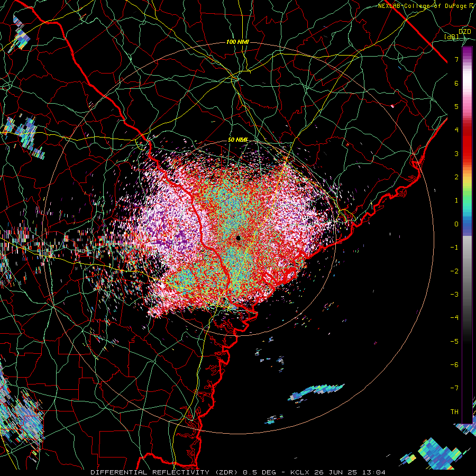Image resolution: width=476 pixels, height=476 pixels.
Task: Click the 0.5 DEG elevation angle text
Action: click(x=260, y=472)
